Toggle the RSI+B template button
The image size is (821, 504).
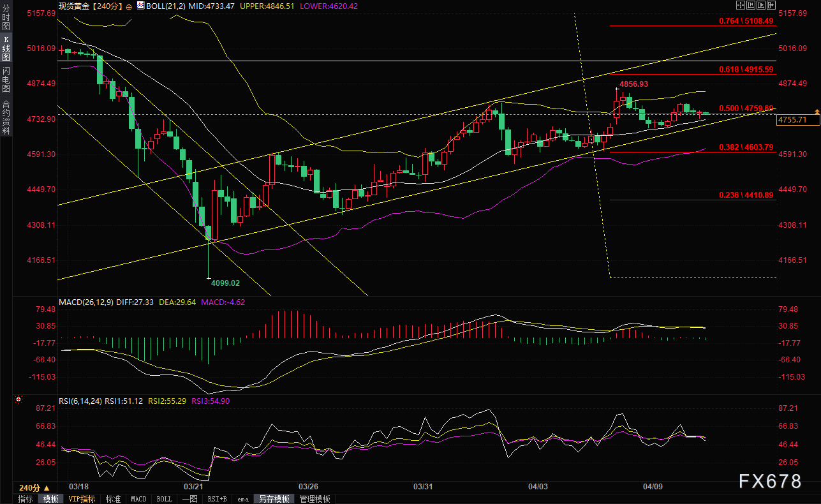218,499
